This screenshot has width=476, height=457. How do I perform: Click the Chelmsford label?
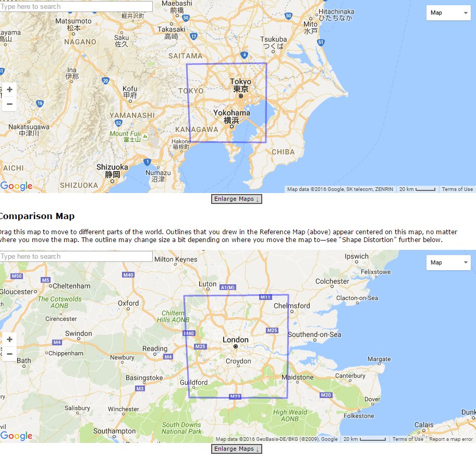[x=292, y=306]
